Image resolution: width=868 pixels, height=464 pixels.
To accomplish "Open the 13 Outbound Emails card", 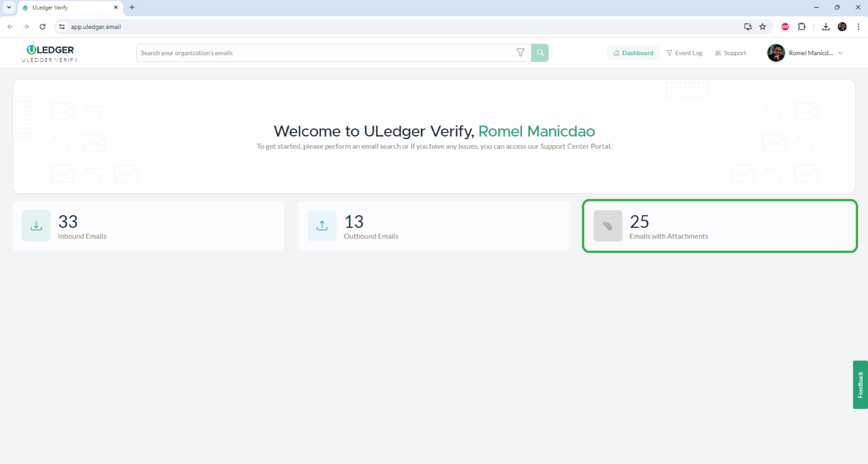I will click(x=434, y=226).
